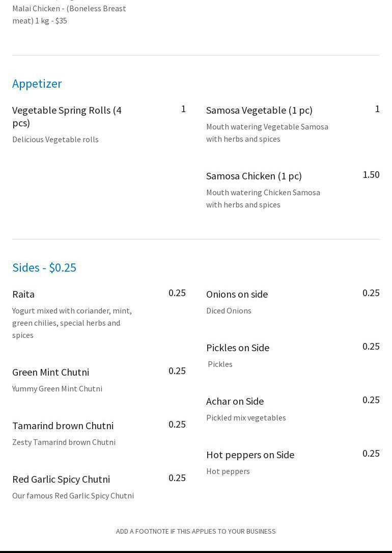Image resolution: width=392 pixels, height=553 pixels.
Task: Select Onions on side item
Action: tap(237, 294)
